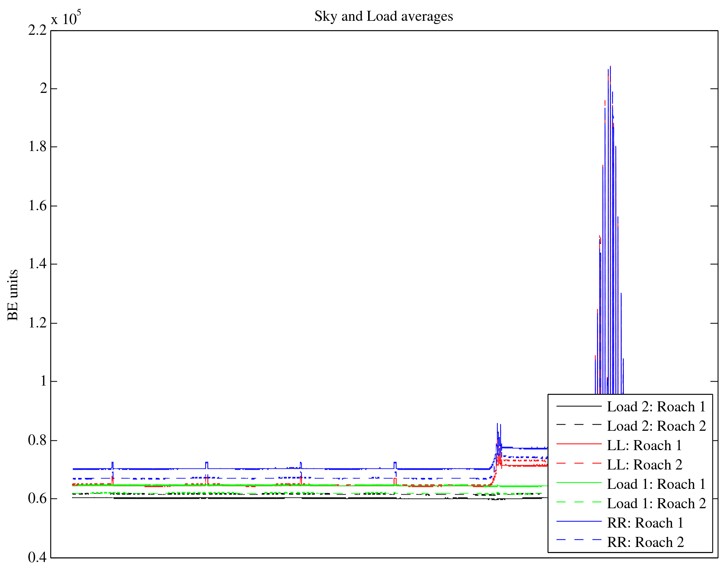728x571 pixels.
Task: Click the 1.6 y-axis tick label
Action: point(38,206)
